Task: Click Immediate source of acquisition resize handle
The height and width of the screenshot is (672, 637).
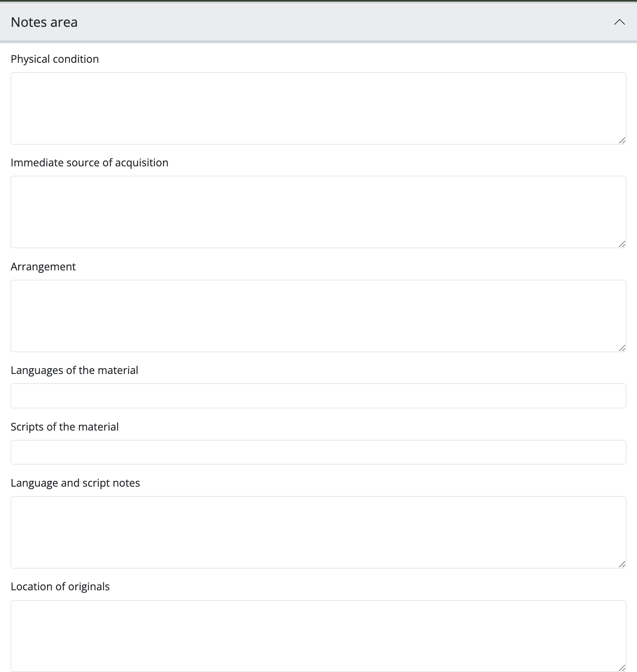Action: pos(622,244)
